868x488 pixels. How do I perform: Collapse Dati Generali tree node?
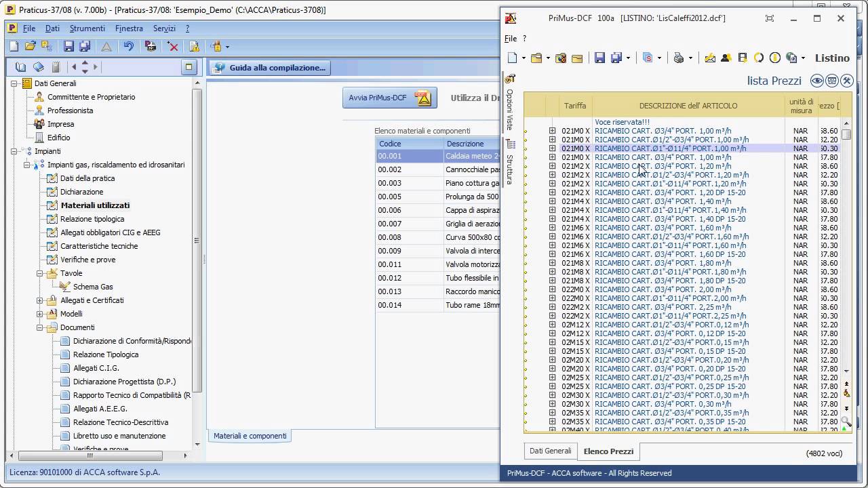click(x=14, y=83)
